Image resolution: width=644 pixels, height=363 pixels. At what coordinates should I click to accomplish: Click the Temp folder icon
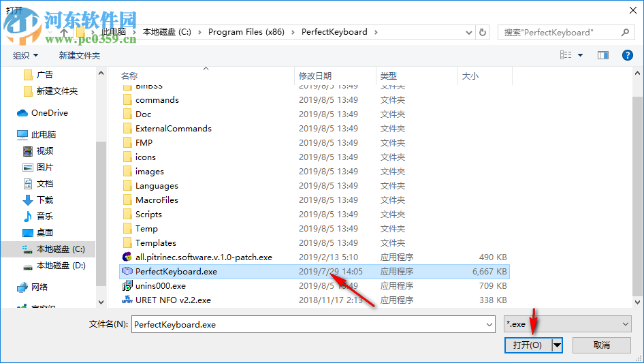coord(127,229)
